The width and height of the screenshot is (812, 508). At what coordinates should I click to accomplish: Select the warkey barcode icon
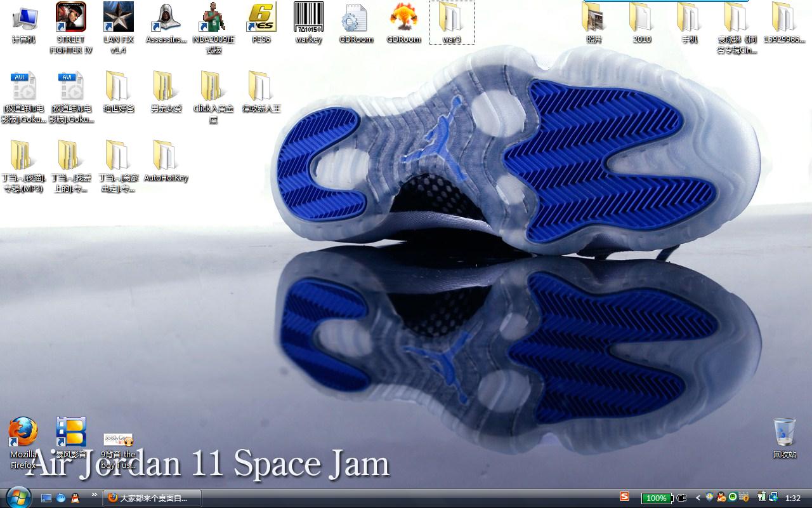308,23
